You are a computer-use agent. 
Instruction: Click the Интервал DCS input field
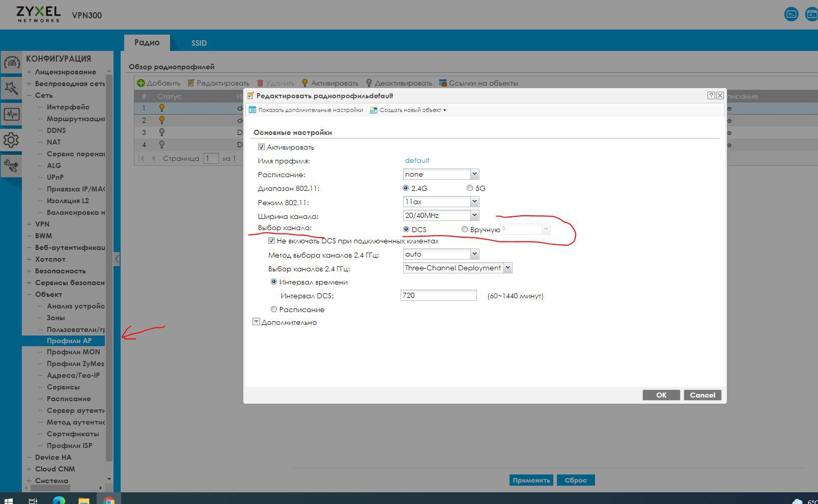pos(438,296)
